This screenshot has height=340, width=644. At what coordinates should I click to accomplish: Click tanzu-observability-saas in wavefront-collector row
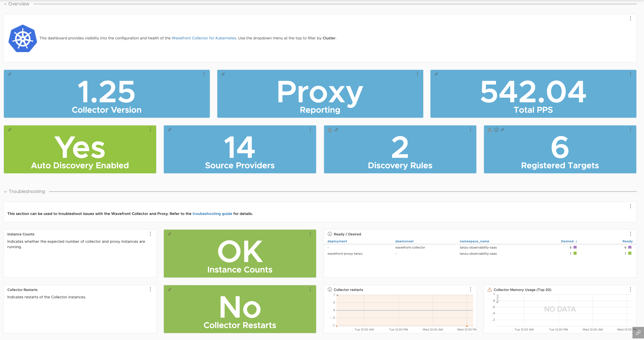coord(478,247)
